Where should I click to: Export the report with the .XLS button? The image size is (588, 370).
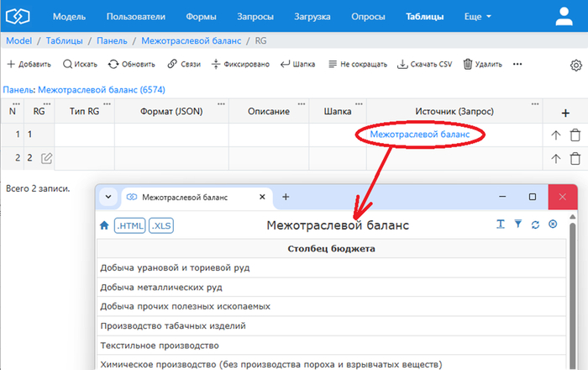[160, 225]
